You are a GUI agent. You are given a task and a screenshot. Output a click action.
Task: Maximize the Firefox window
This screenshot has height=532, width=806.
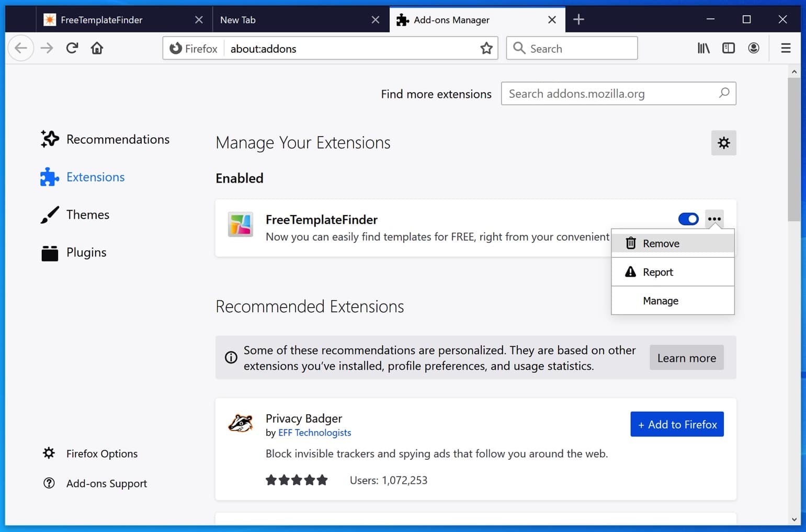746,19
